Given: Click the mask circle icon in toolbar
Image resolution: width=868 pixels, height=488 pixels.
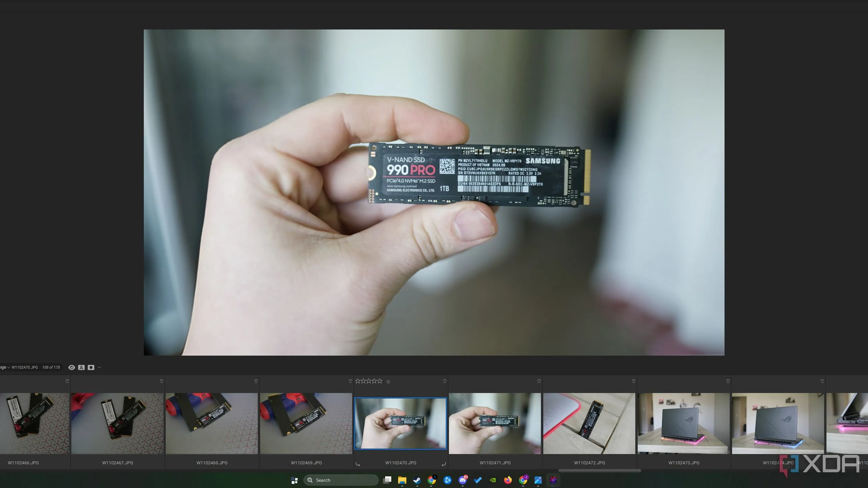Looking at the screenshot, I should tap(91, 367).
